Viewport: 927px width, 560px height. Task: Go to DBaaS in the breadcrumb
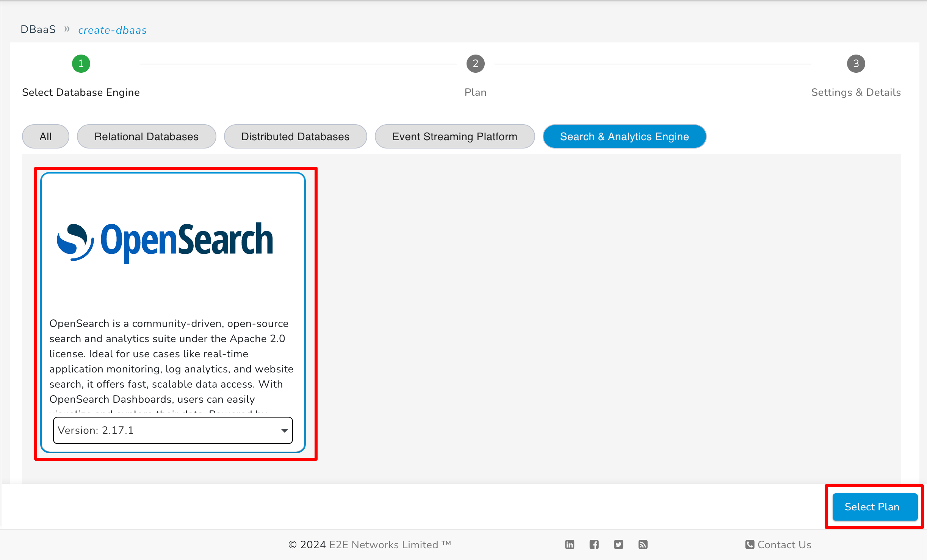coord(38,30)
